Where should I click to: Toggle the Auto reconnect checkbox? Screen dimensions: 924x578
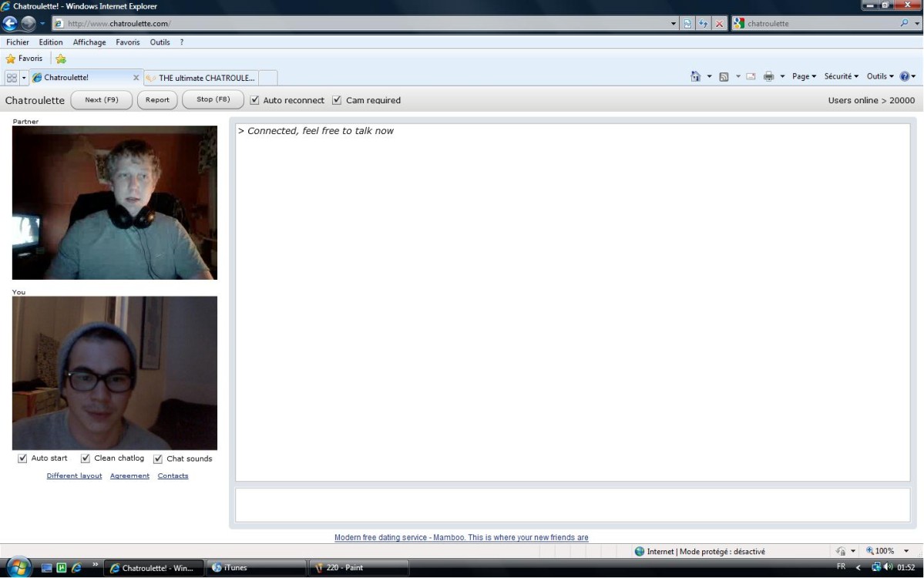[254, 100]
